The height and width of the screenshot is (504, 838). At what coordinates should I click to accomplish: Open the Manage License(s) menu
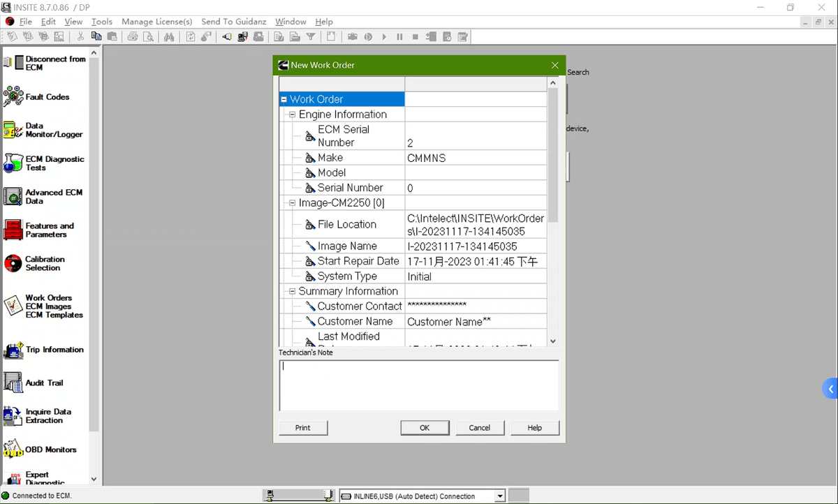156,22
